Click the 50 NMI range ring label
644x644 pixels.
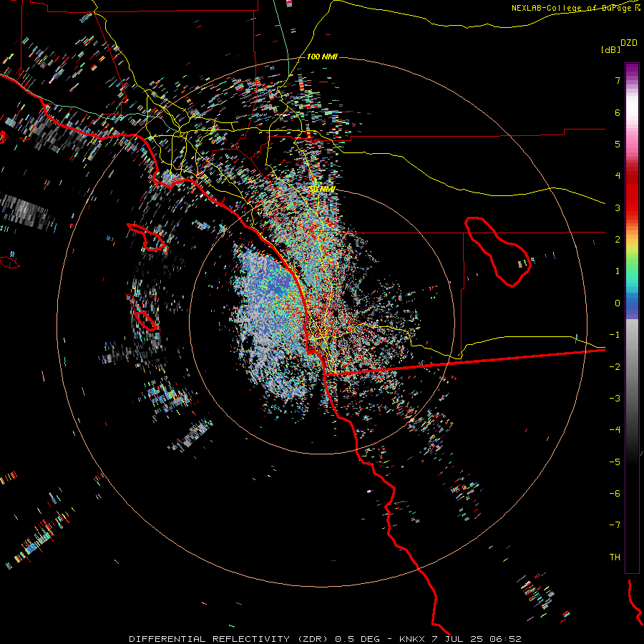[322, 189]
